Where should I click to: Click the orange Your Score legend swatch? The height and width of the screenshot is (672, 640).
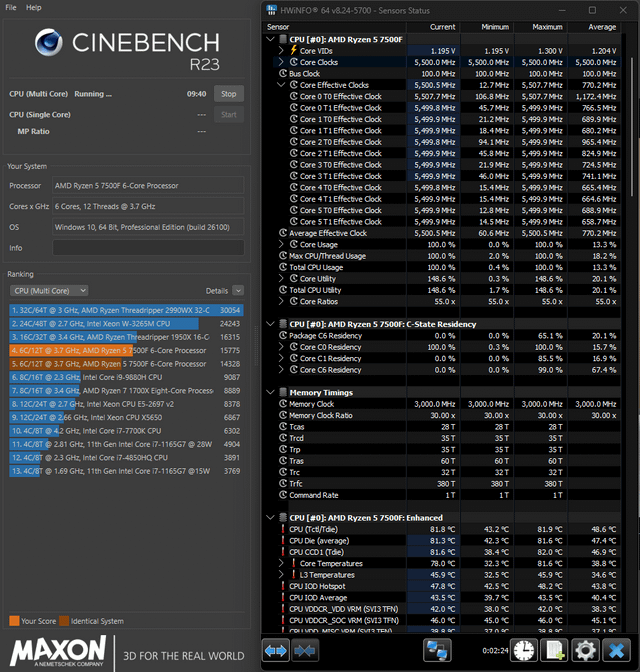[x=14, y=621]
